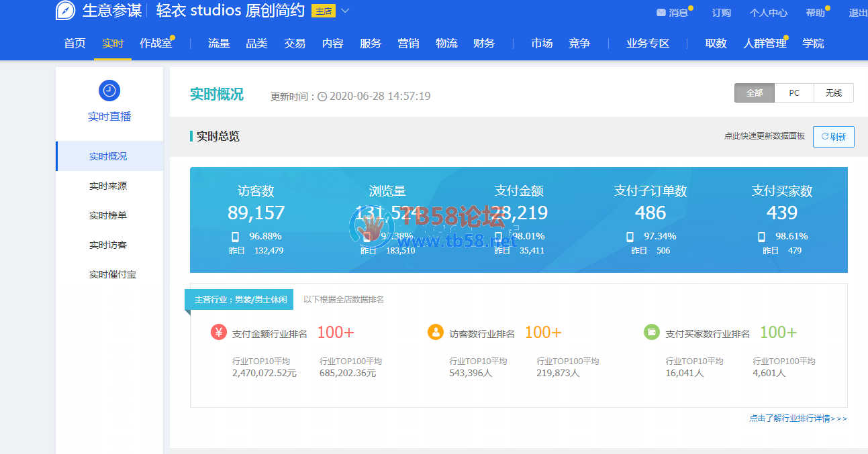Click the red yuan 支付金额行业排名 icon
The height and width of the screenshot is (454, 868).
click(x=219, y=332)
